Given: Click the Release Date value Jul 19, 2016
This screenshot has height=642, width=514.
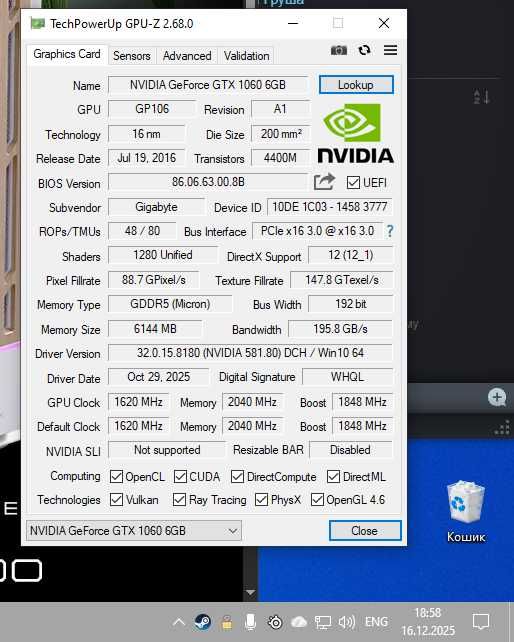Looking at the screenshot, I should pos(147,158).
